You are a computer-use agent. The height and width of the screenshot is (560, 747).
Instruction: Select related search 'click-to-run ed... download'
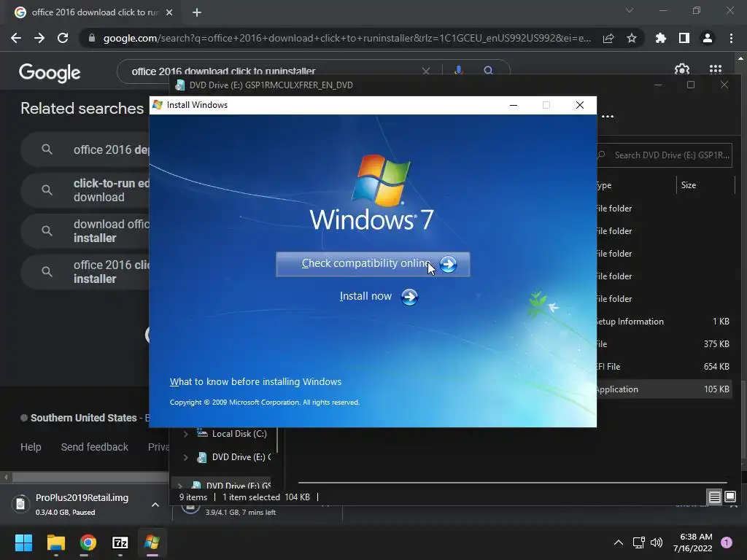[x=86, y=190]
